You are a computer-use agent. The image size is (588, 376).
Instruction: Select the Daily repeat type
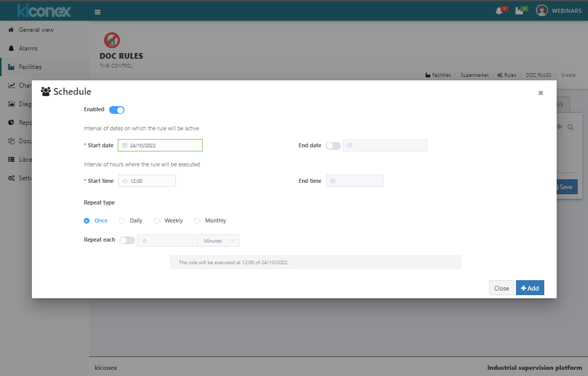coord(122,220)
